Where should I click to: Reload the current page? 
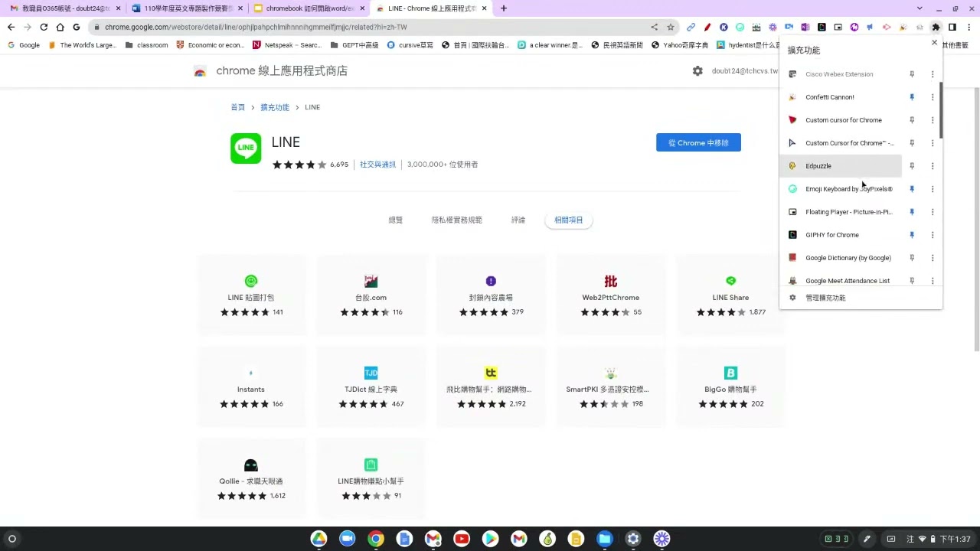44,27
